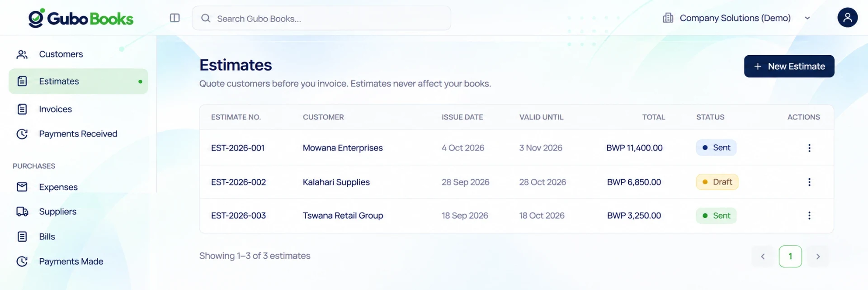Open estimate EST-2026-002

click(x=238, y=182)
